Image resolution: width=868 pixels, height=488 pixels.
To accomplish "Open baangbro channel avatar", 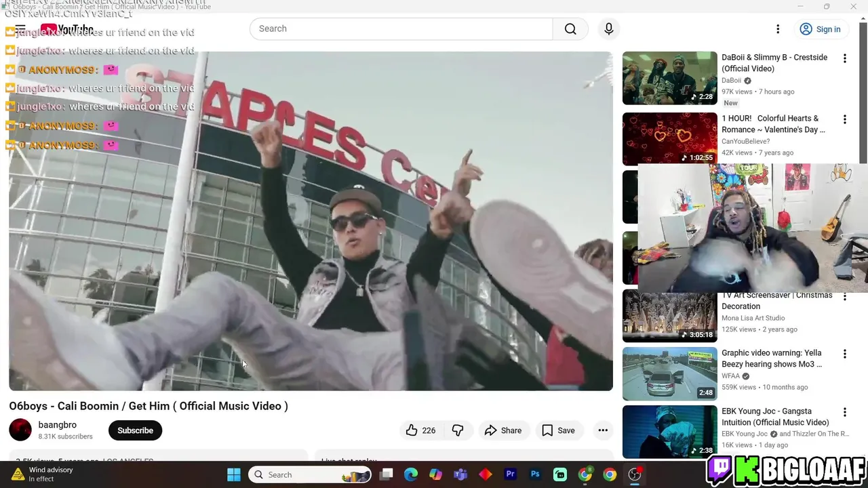I will tap(20, 430).
